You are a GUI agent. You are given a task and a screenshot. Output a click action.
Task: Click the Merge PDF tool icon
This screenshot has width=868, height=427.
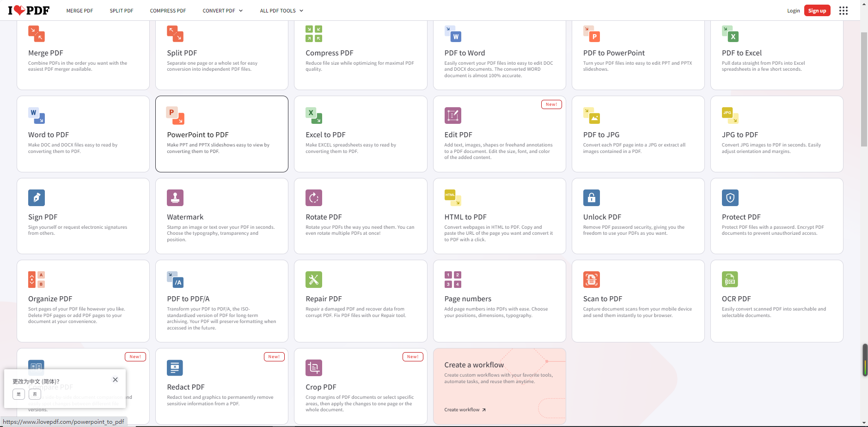[36, 34]
